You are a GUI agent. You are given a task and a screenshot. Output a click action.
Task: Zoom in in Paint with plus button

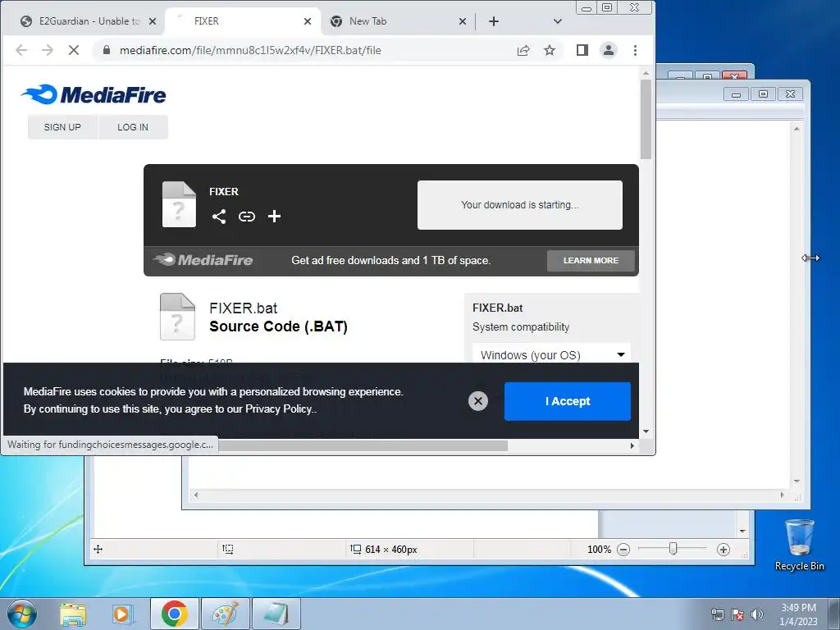point(724,549)
